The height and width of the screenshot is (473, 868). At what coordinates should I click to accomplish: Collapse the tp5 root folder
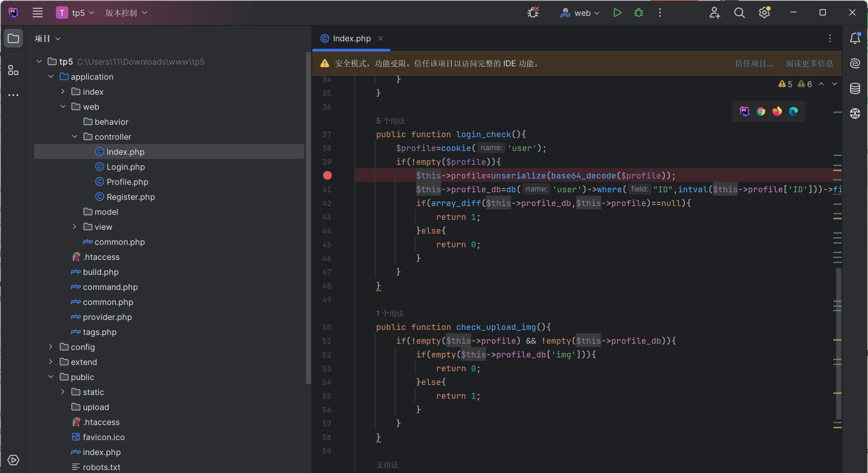coord(39,62)
